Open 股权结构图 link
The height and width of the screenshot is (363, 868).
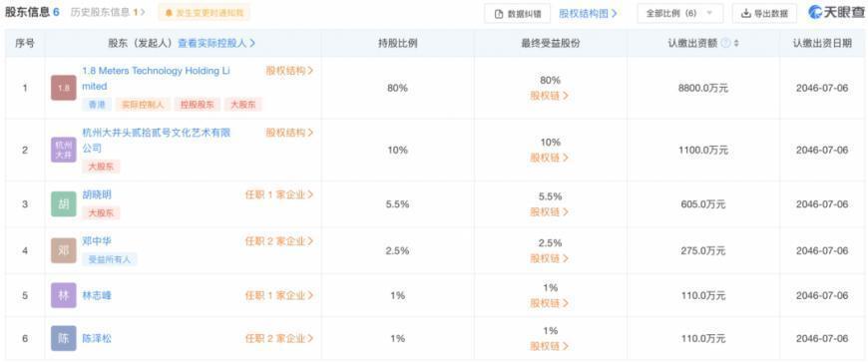589,13
